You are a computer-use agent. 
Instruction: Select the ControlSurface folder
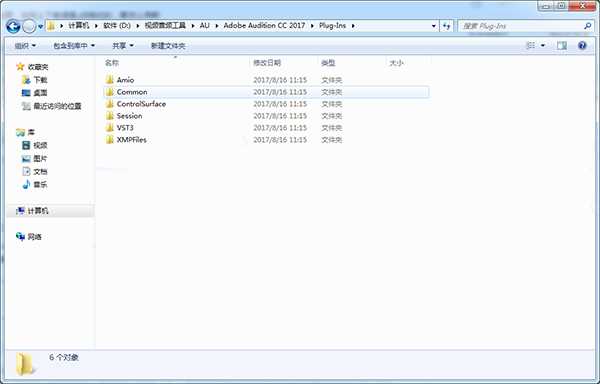tap(141, 104)
